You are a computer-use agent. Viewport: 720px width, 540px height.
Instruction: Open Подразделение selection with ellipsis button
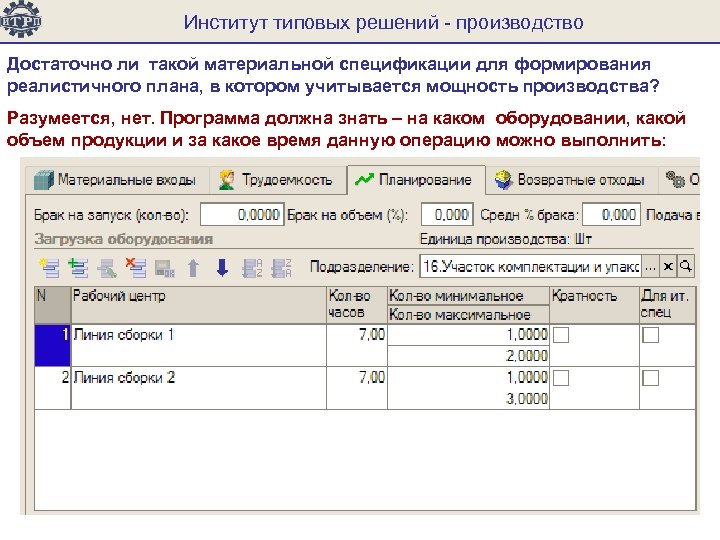pyautogui.click(x=650, y=266)
